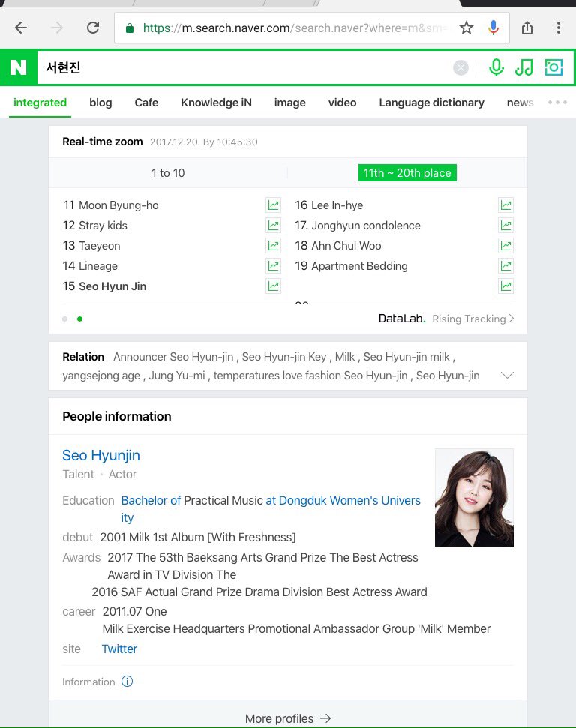The width and height of the screenshot is (576, 728).
Task: Click the green Naver N logo
Action: tap(19, 67)
